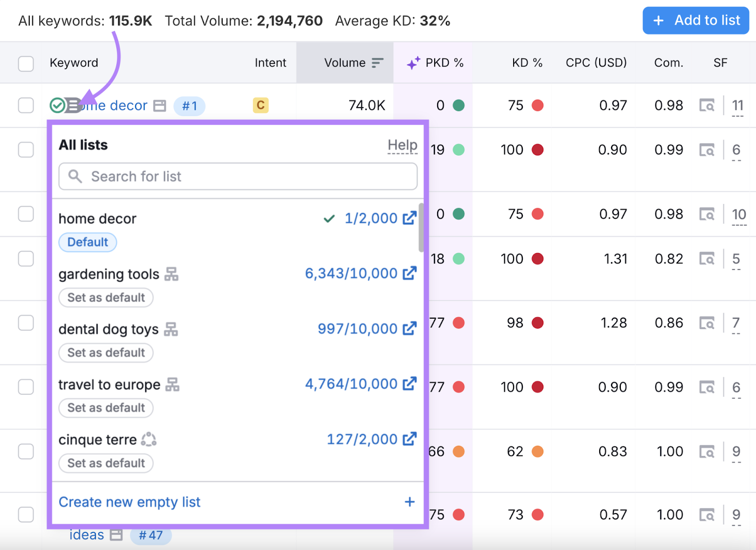Set "dental dog toys" as the default list
The height and width of the screenshot is (550, 756).
tap(105, 353)
